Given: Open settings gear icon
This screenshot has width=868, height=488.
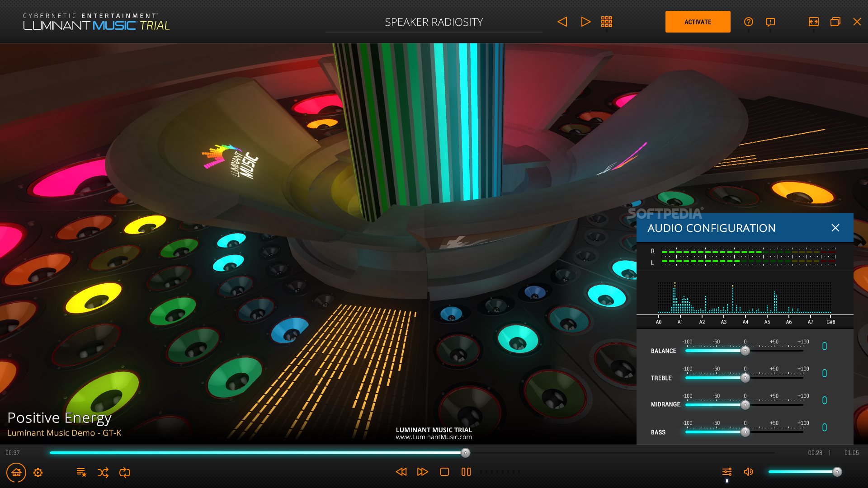Looking at the screenshot, I should [38, 473].
